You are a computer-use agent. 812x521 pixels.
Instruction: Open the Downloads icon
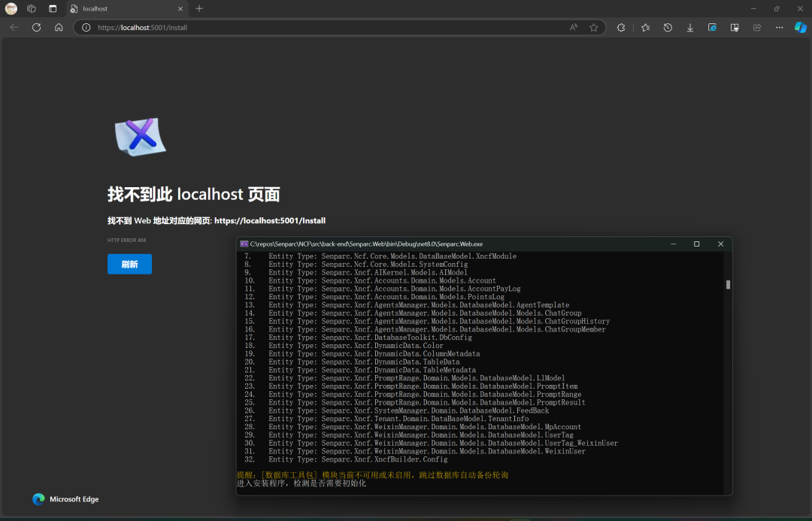click(x=689, y=28)
